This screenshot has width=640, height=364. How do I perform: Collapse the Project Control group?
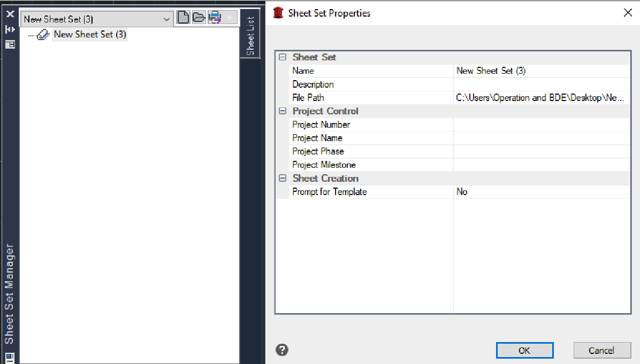[x=283, y=111]
